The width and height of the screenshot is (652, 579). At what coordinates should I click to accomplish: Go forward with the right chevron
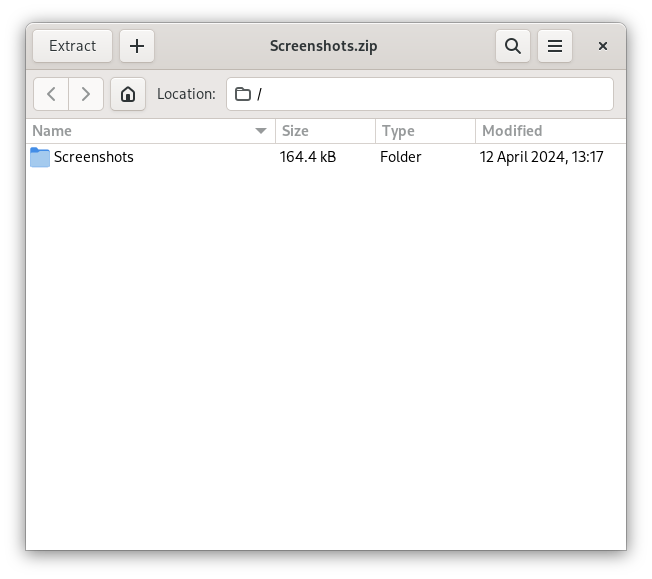(86, 94)
